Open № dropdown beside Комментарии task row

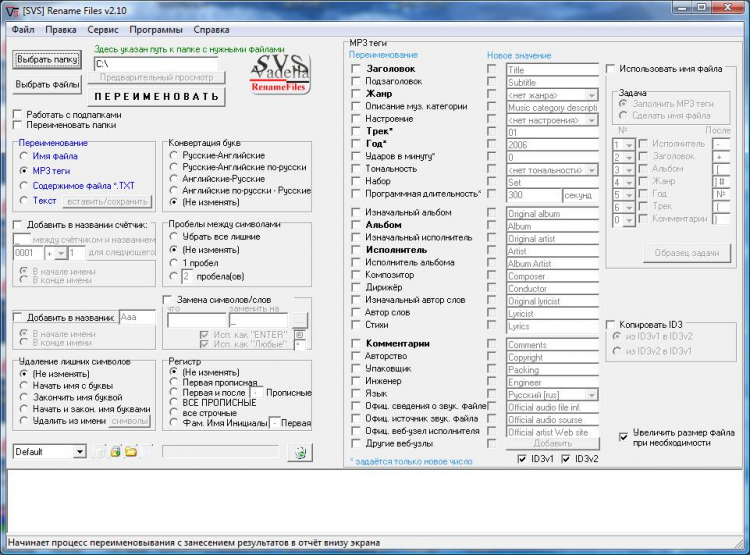pyautogui.click(x=629, y=220)
